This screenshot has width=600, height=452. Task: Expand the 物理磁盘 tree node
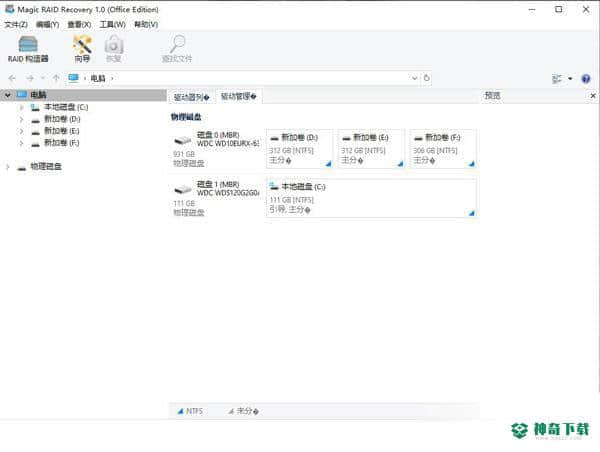click(8, 167)
